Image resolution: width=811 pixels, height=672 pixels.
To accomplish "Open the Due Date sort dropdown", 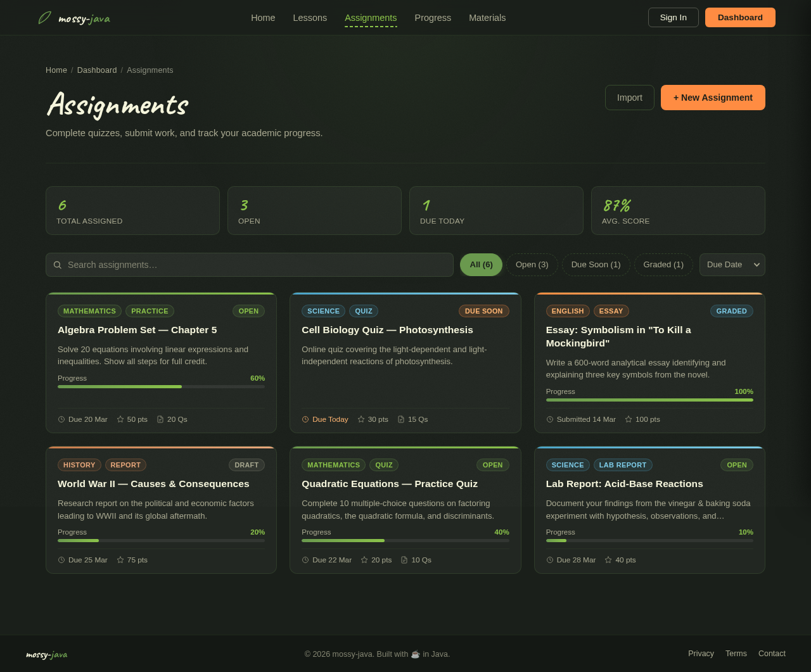I will 731,264.
